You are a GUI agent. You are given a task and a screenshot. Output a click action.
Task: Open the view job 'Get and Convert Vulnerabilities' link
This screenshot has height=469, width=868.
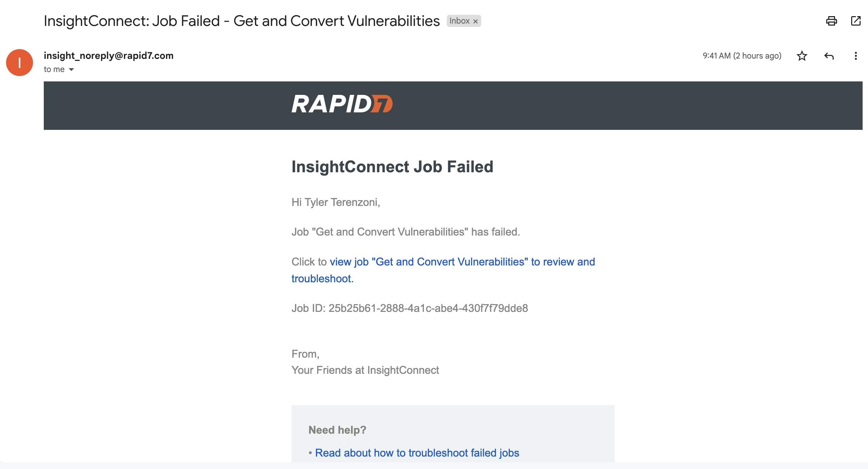point(443,270)
